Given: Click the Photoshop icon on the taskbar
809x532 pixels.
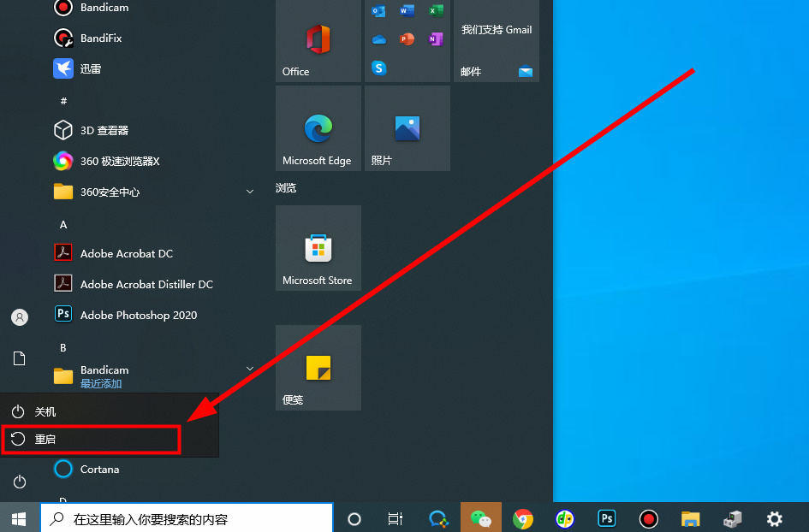Looking at the screenshot, I should (606, 518).
